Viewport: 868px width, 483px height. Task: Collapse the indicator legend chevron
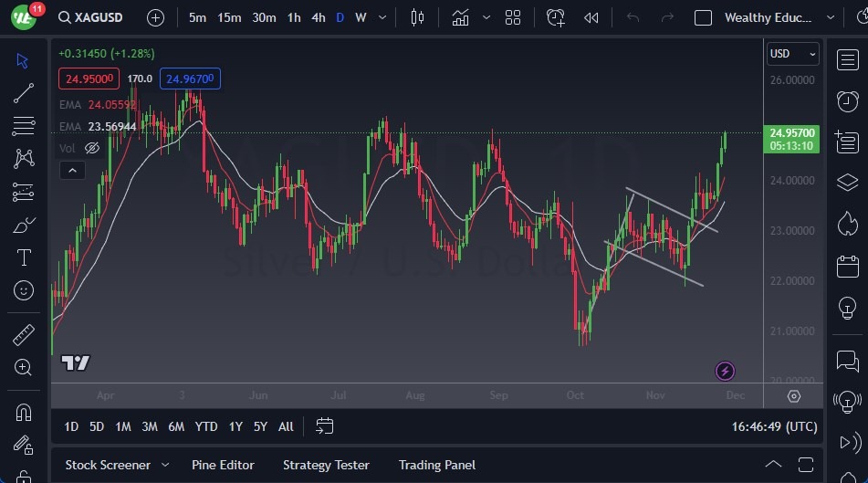pyautogui.click(x=71, y=170)
